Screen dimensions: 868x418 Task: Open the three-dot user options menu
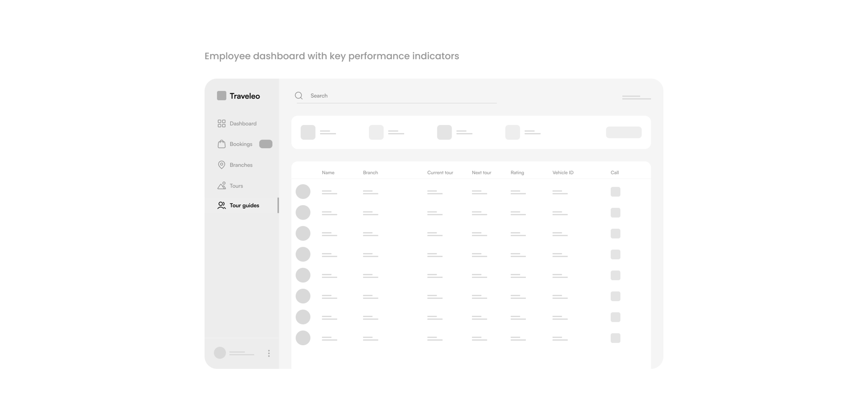click(x=269, y=353)
